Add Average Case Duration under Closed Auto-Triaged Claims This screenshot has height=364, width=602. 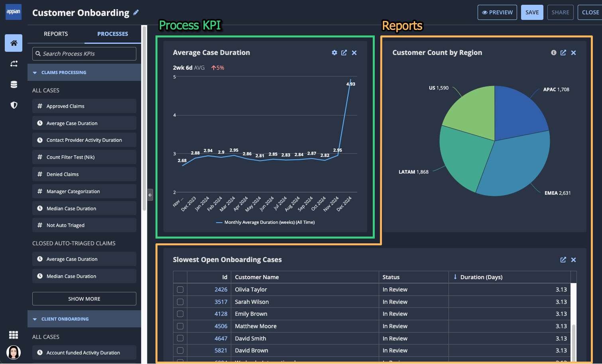click(84, 259)
